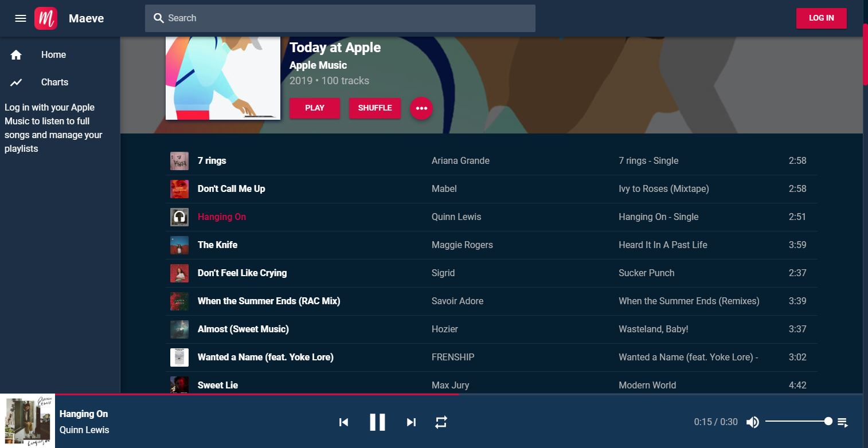Image resolution: width=868 pixels, height=448 pixels.
Task: Click the PLAY button
Action: 315,108
